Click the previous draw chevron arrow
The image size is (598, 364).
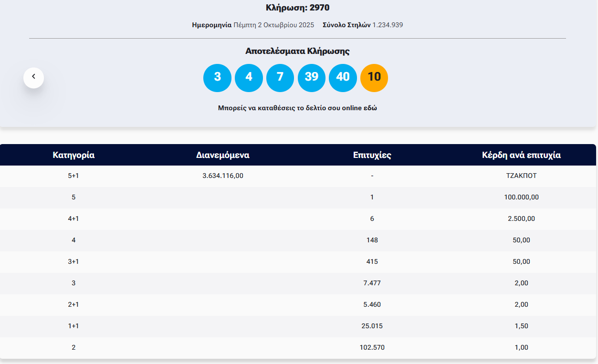tap(33, 77)
